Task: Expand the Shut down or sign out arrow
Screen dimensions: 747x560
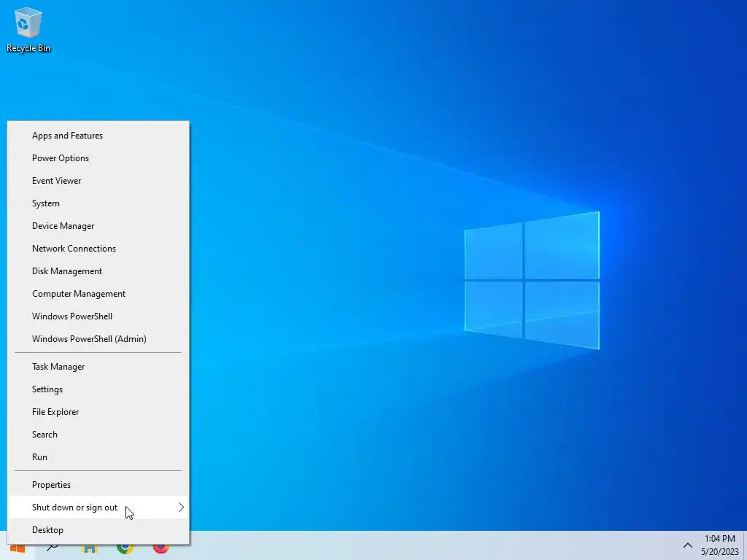Action: (x=181, y=507)
